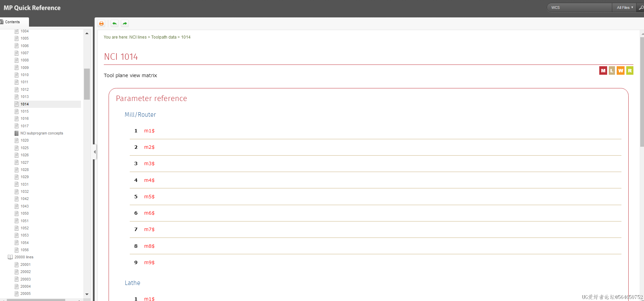Viewport: 644px width, 301px height.
Task: Click the search magnifier icon
Action: point(641,8)
